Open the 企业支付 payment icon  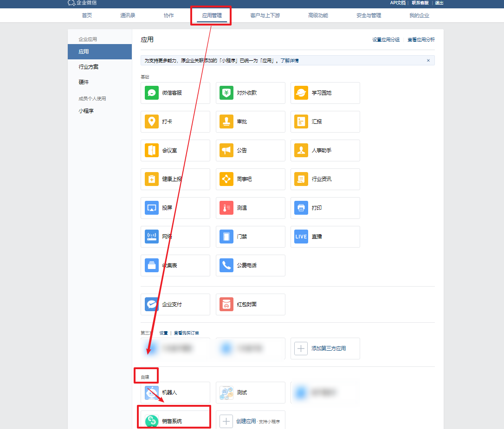point(151,304)
